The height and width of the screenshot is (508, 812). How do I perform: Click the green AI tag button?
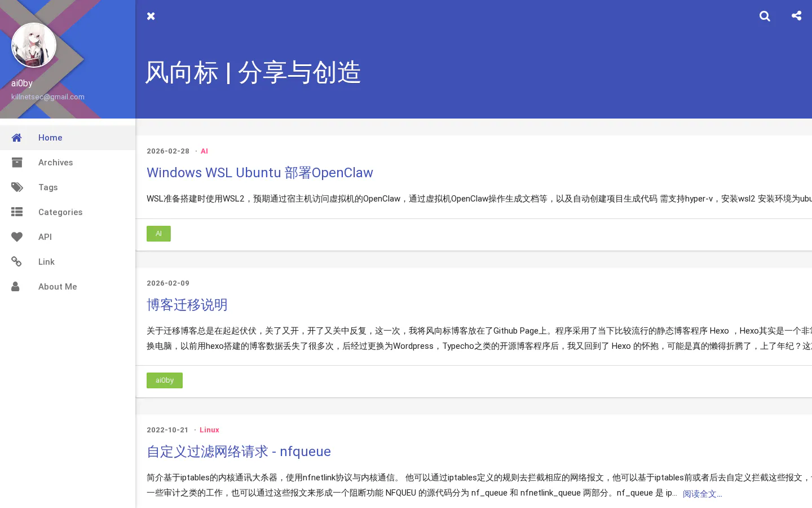158,234
